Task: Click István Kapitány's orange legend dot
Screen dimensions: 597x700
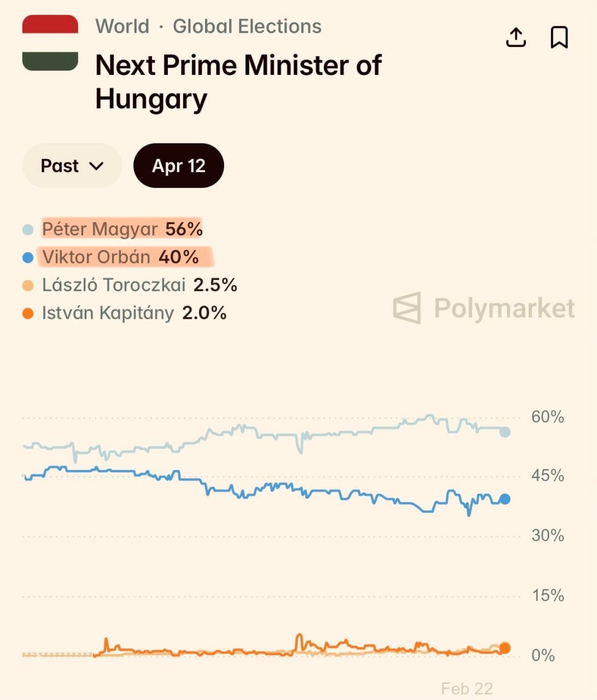Action: (x=28, y=313)
